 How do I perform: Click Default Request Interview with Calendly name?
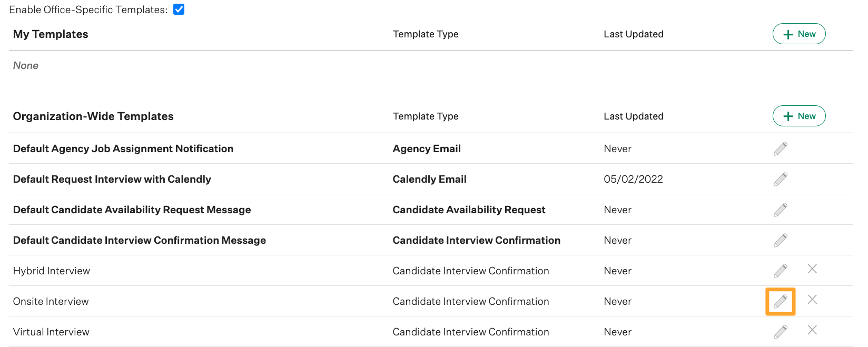point(112,180)
